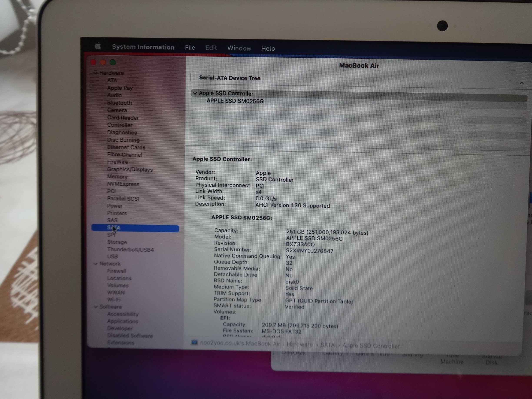This screenshot has width=532, height=399.
Task: Select Audio in the sidebar
Action: click(x=114, y=95)
